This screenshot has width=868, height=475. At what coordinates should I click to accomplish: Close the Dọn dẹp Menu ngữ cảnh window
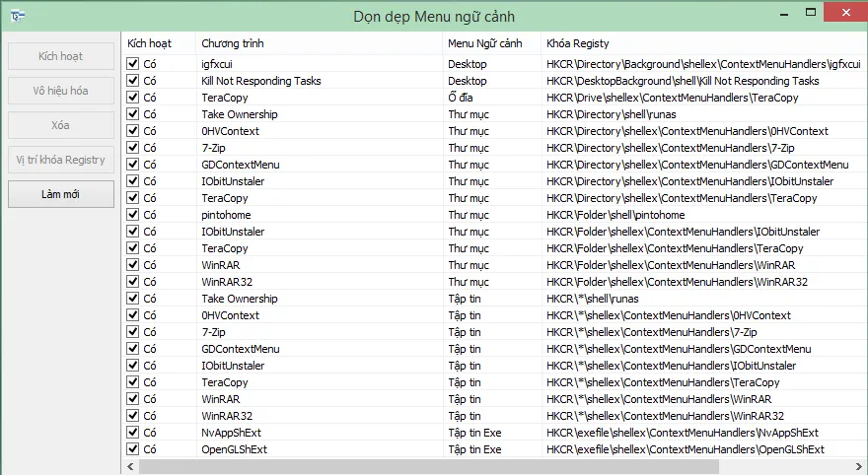tap(846, 12)
